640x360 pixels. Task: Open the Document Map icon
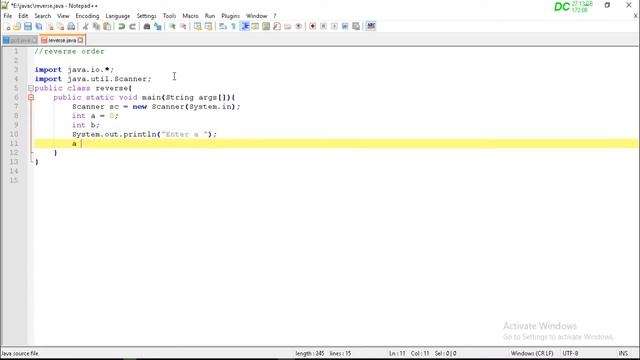(266, 27)
